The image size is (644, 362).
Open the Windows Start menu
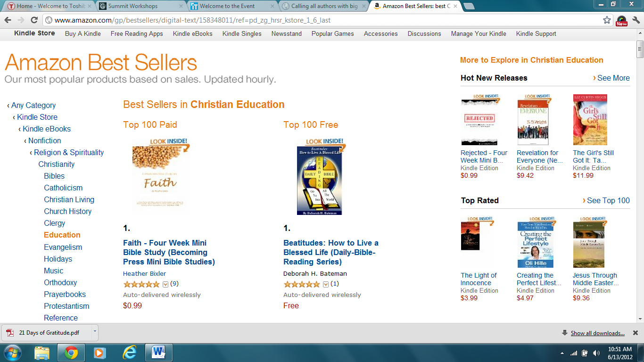pyautogui.click(x=12, y=352)
